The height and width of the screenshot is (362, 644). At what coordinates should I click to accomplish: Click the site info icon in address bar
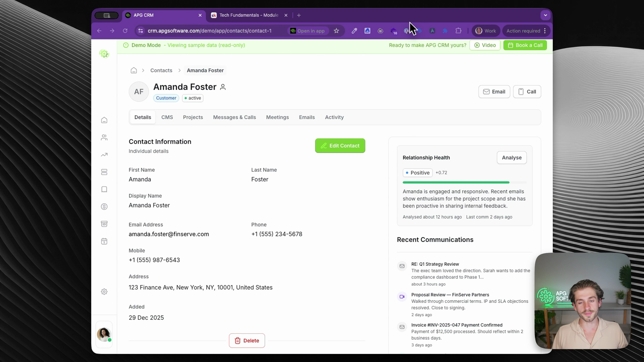point(141,31)
